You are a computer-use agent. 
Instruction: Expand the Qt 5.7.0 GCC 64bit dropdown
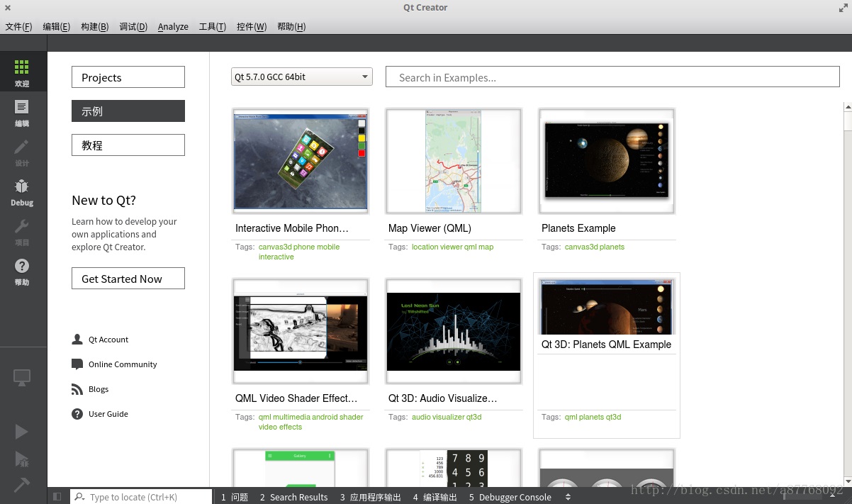302,77
